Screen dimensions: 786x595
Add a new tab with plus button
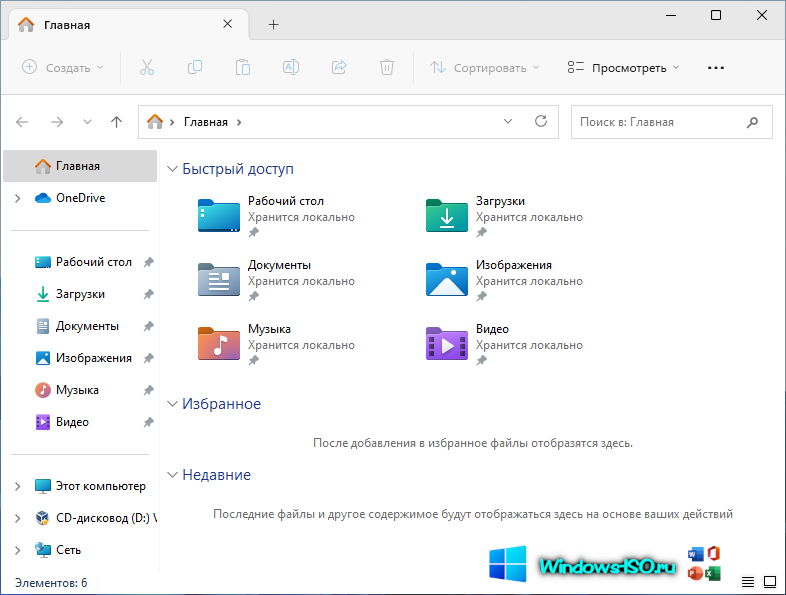273,25
